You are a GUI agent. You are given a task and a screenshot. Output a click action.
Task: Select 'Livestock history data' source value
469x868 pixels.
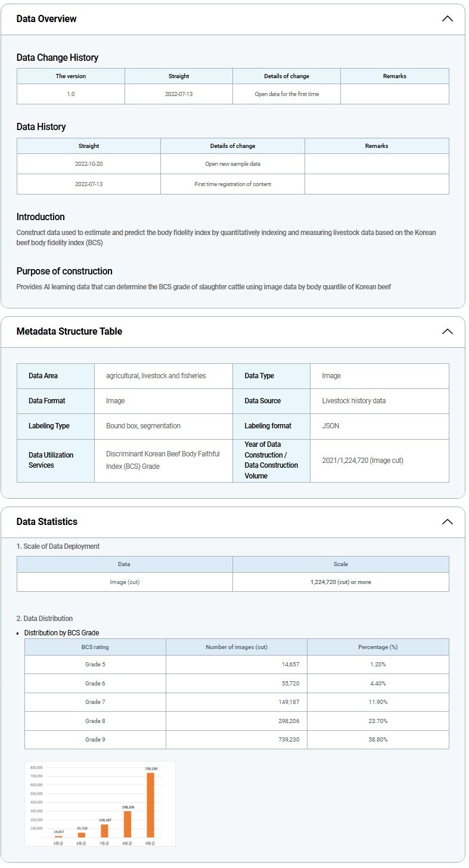click(x=353, y=401)
